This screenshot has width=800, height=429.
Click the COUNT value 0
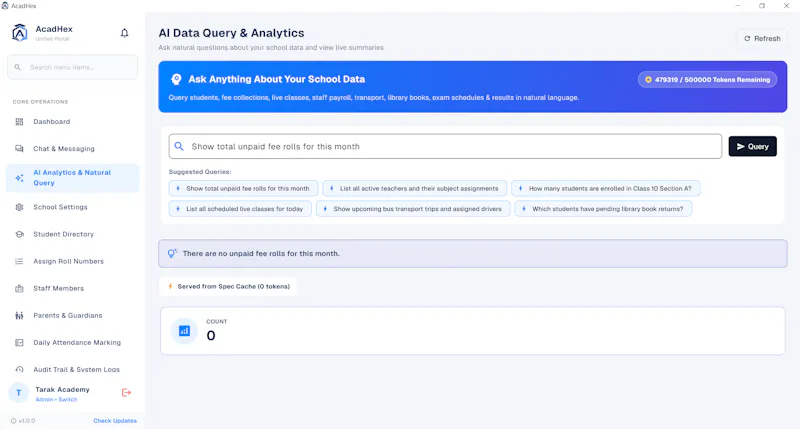[x=211, y=336]
